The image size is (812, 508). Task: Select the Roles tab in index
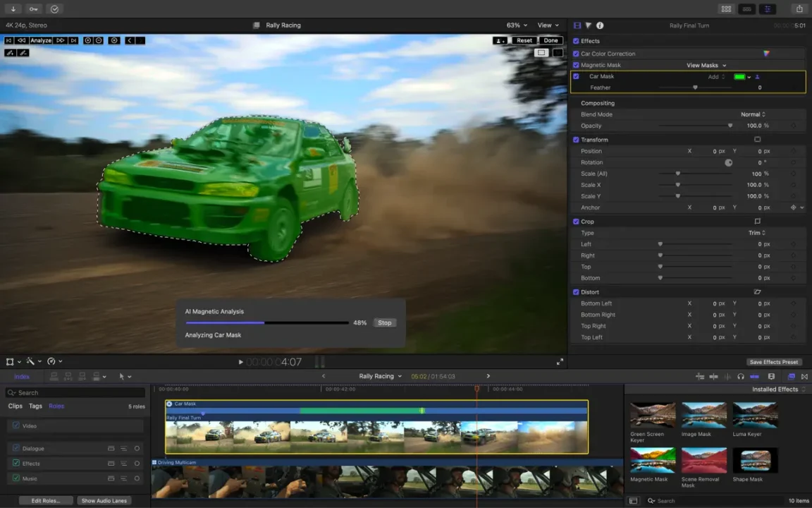click(56, 406)
